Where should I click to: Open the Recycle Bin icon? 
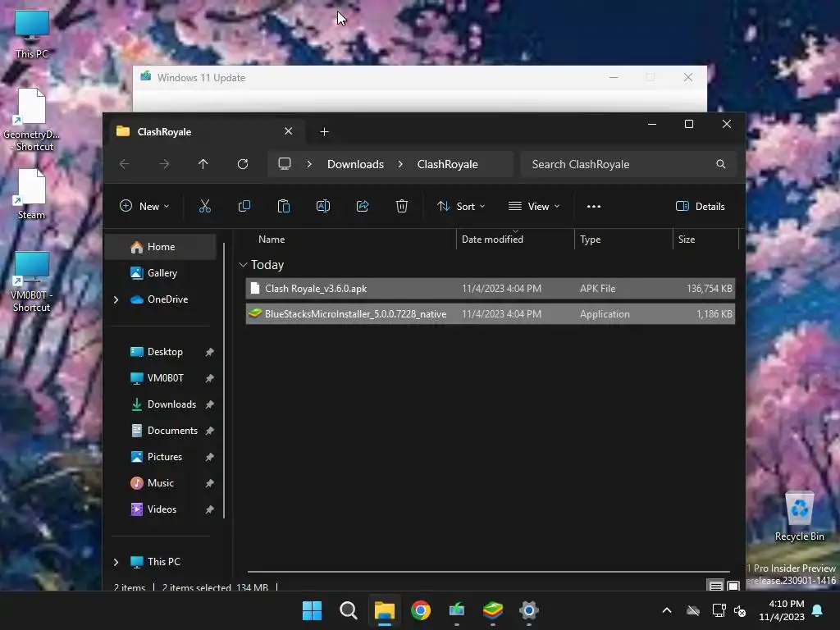[799, 517]
